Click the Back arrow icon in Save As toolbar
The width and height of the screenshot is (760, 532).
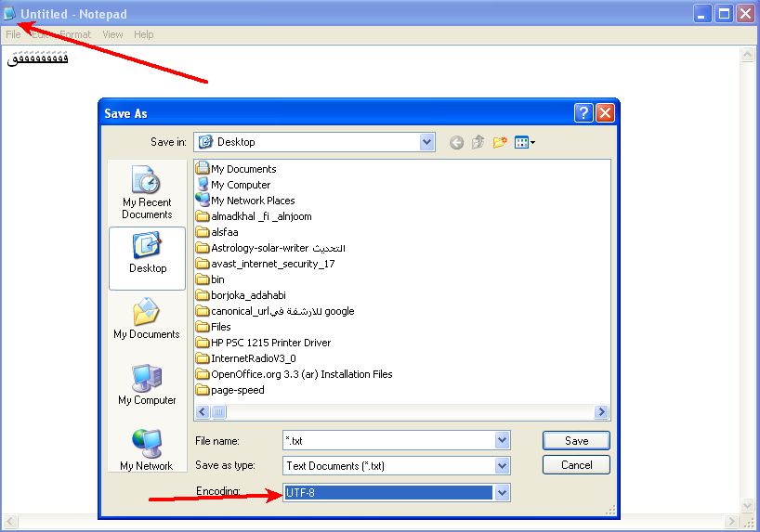(x=456, y=142)
